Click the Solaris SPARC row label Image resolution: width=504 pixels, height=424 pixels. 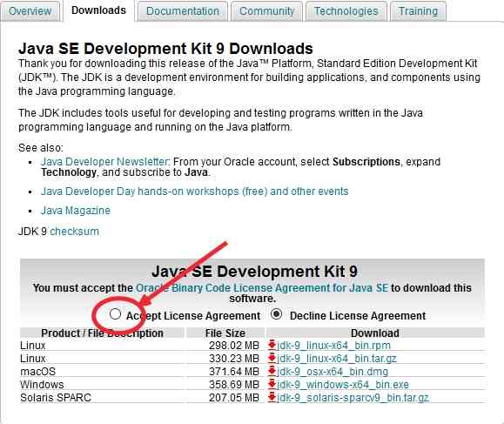point(56,398)
